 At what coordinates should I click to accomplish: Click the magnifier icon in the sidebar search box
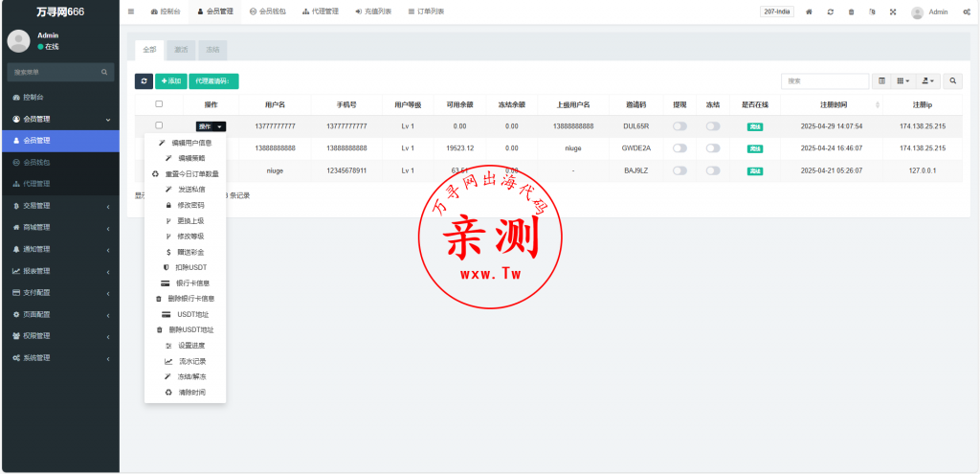pyautogui.click(x=104, y=72)
